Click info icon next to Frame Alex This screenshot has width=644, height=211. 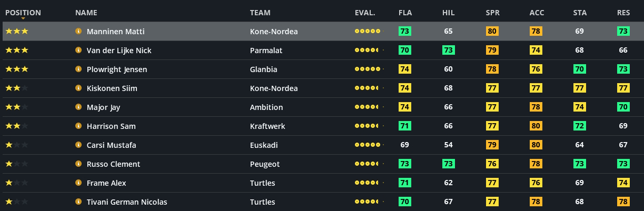coord(78,183)
